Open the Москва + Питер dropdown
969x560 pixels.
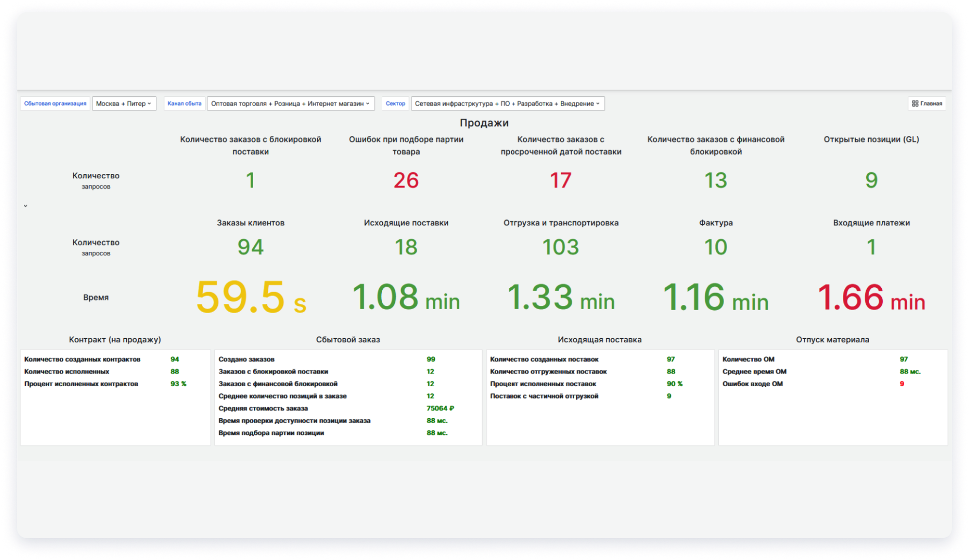point(124,103)
